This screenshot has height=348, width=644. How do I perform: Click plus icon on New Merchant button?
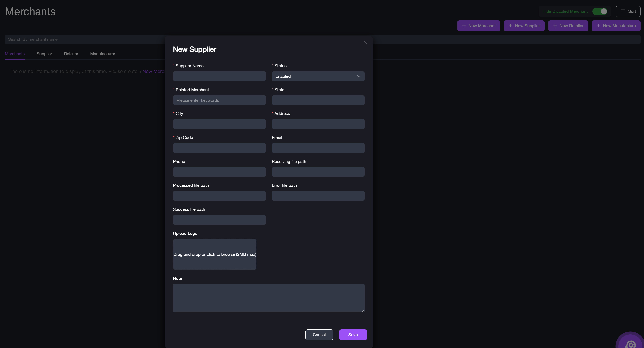(x=464, y=26)
